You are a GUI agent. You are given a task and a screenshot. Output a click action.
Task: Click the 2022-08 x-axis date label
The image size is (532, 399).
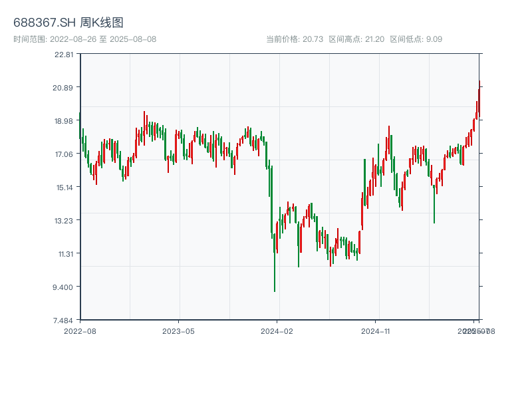(80, 331)
